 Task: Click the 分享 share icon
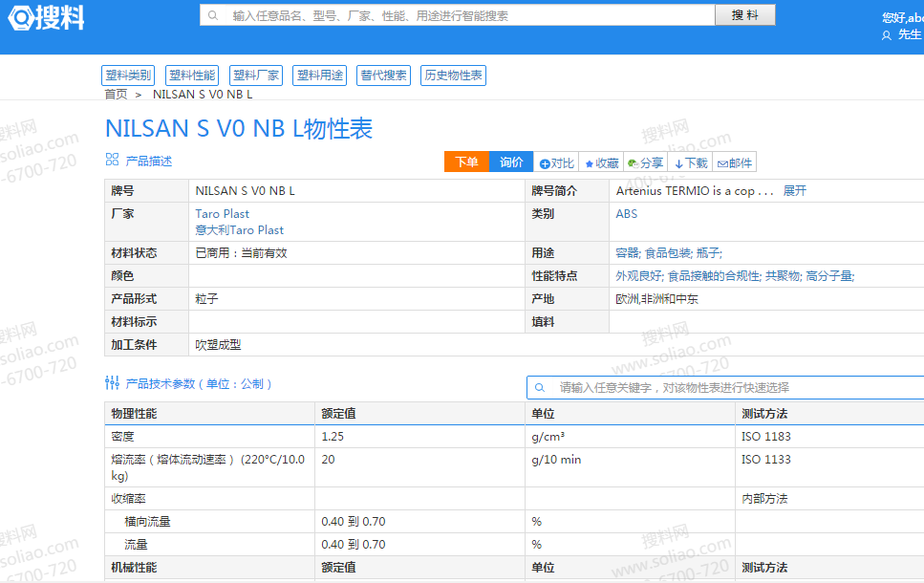point(633,162)
